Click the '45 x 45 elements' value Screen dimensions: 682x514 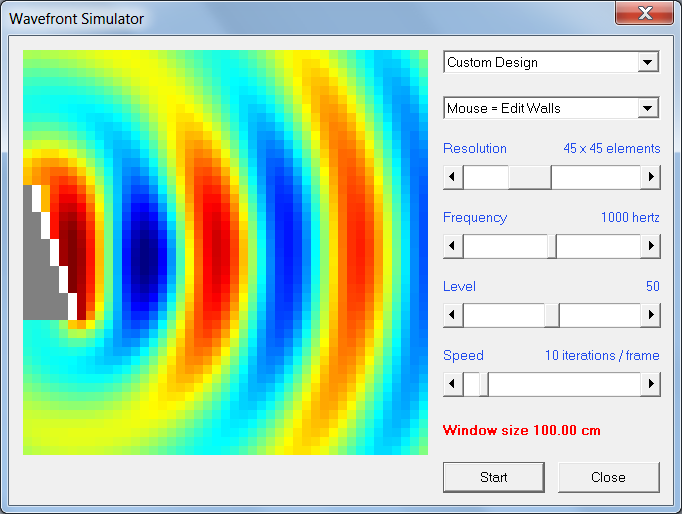tap(612, 148)
